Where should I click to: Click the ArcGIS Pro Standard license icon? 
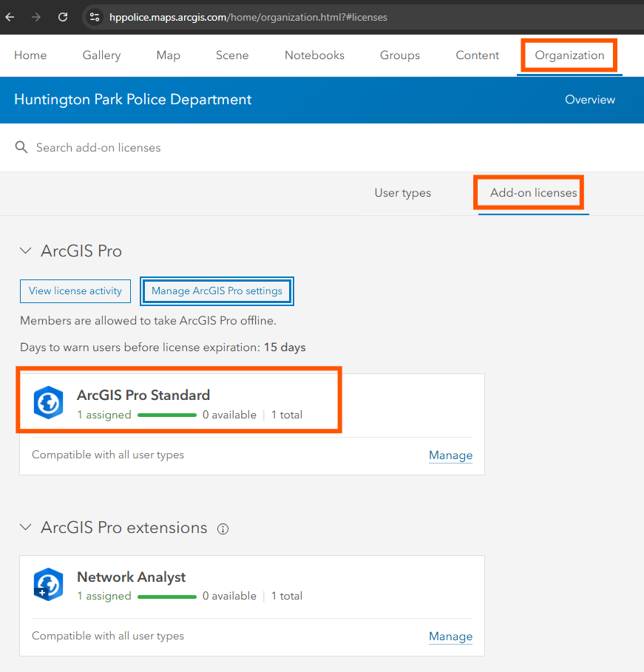click(x=49, y=402)
